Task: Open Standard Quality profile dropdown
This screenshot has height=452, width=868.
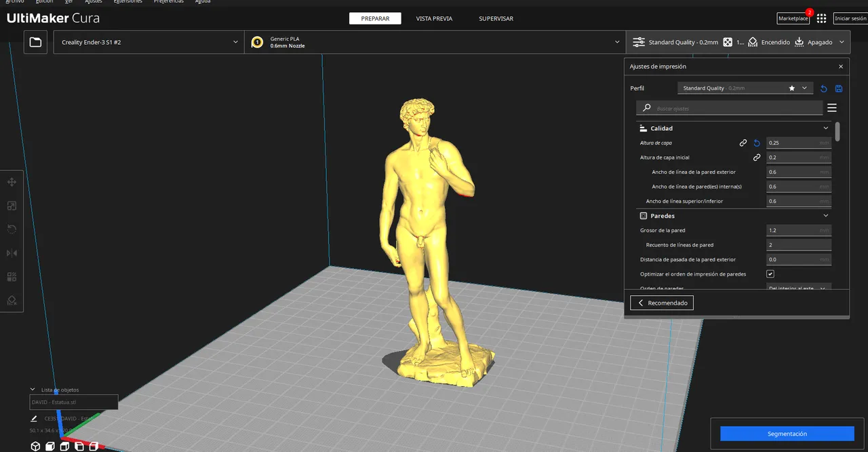Action: click(x=745, y=88)
